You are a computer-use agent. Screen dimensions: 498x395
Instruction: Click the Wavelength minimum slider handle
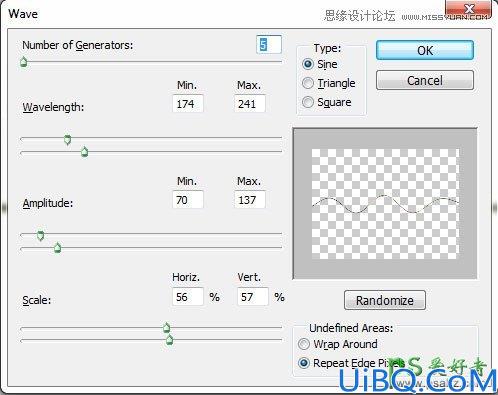coord(67,140)
